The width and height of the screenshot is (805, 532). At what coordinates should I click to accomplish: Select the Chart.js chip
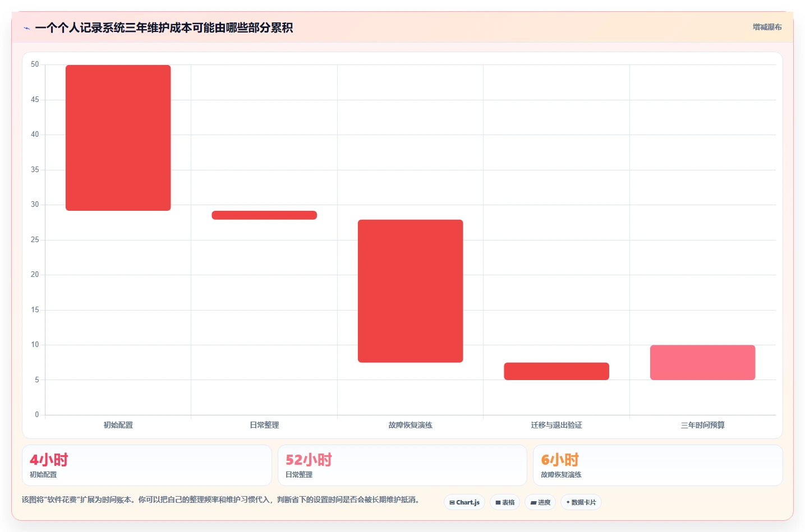pos(464,502)
